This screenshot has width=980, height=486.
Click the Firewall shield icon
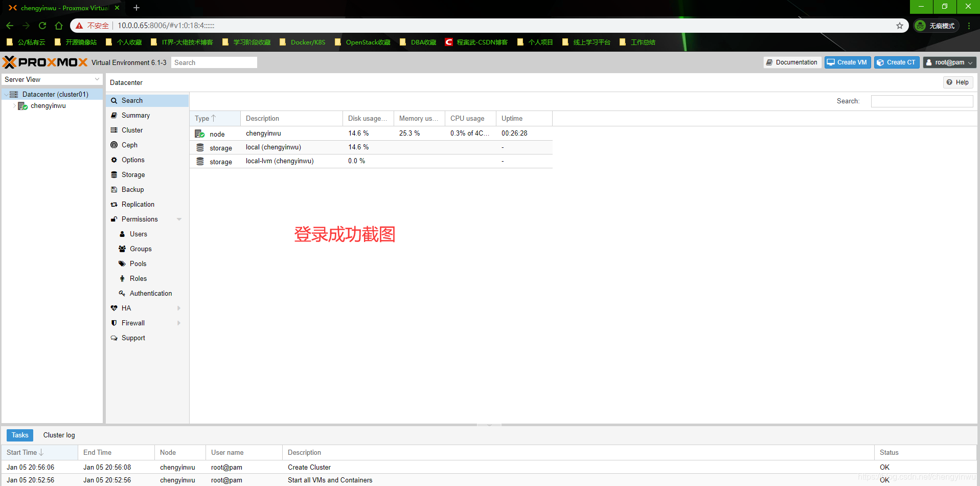tap(114, 323)
